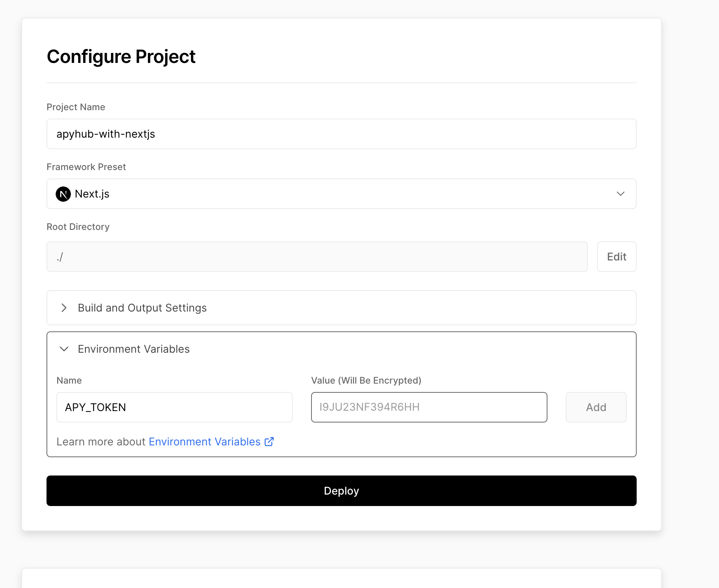Viewport: 719px width, 588px height.
Task: Click the Framework Preset label
Action: tap(86, 167)
